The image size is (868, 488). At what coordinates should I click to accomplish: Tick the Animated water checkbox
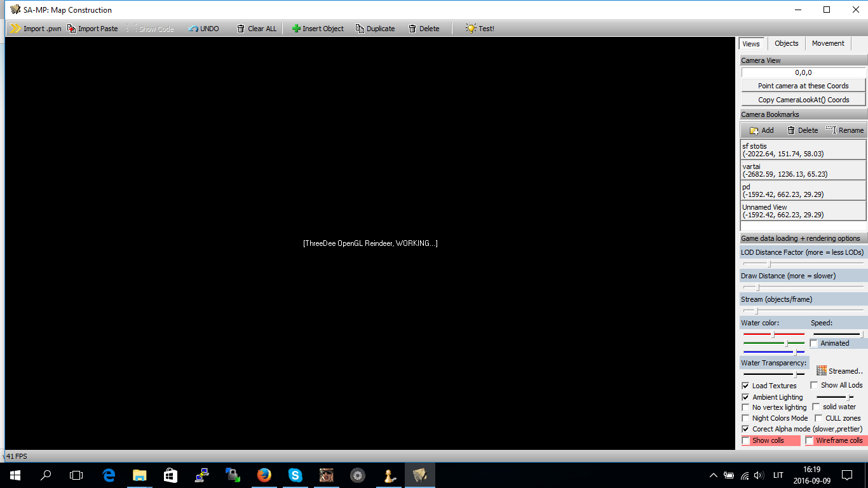pos(814,343)
